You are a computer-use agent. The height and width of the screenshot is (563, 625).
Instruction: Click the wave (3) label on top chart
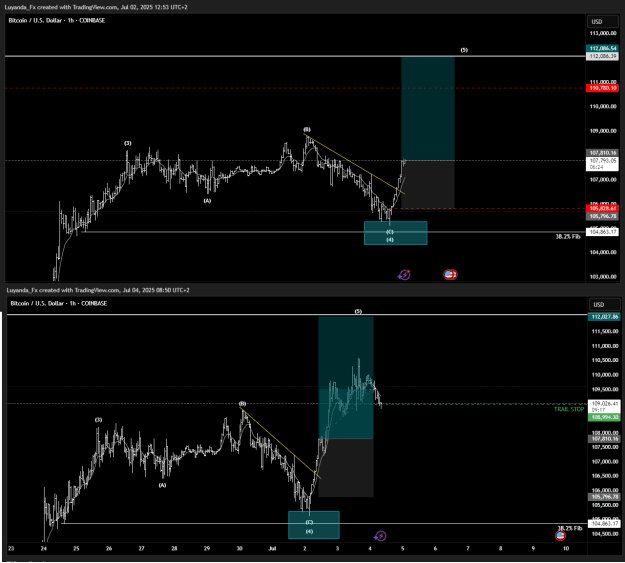[x=128, y=143]
